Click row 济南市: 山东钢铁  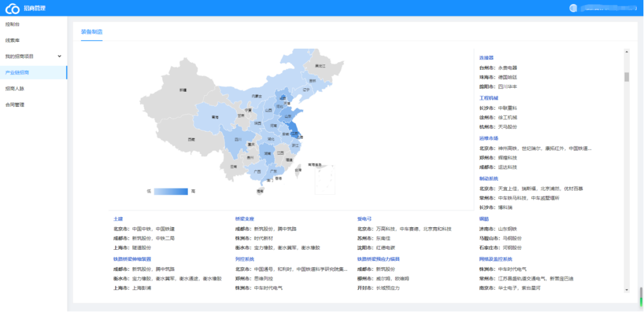(498, 229)
